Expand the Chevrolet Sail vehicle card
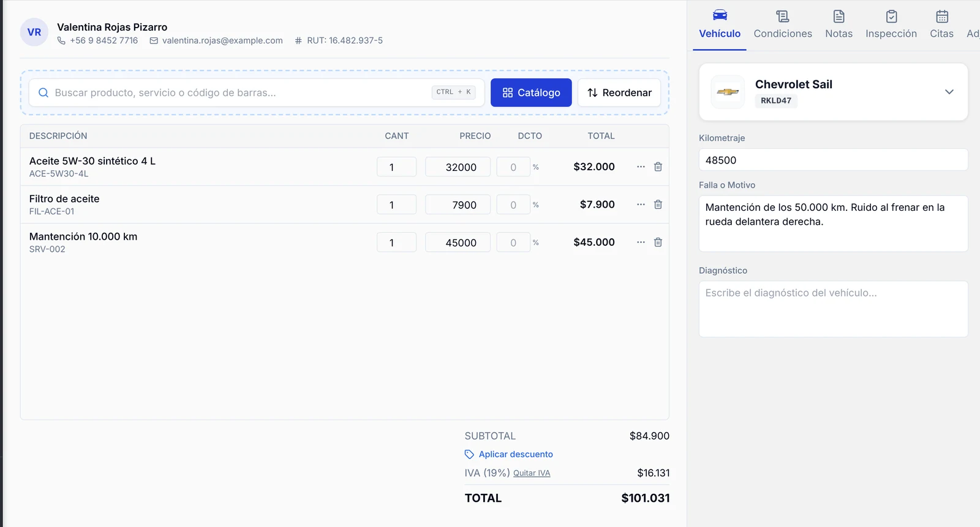The height and width of the screenshot is (527, 980). (x=949, y=92)
